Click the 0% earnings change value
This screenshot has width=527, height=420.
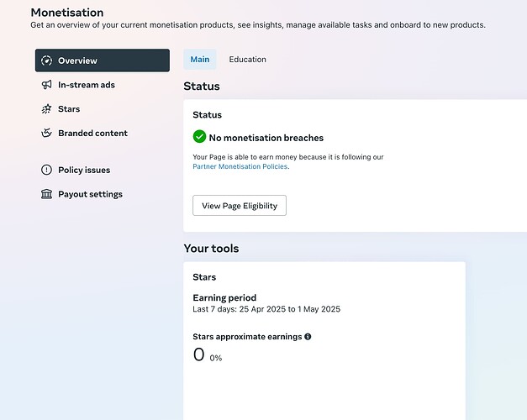click(x=216, y=358)
